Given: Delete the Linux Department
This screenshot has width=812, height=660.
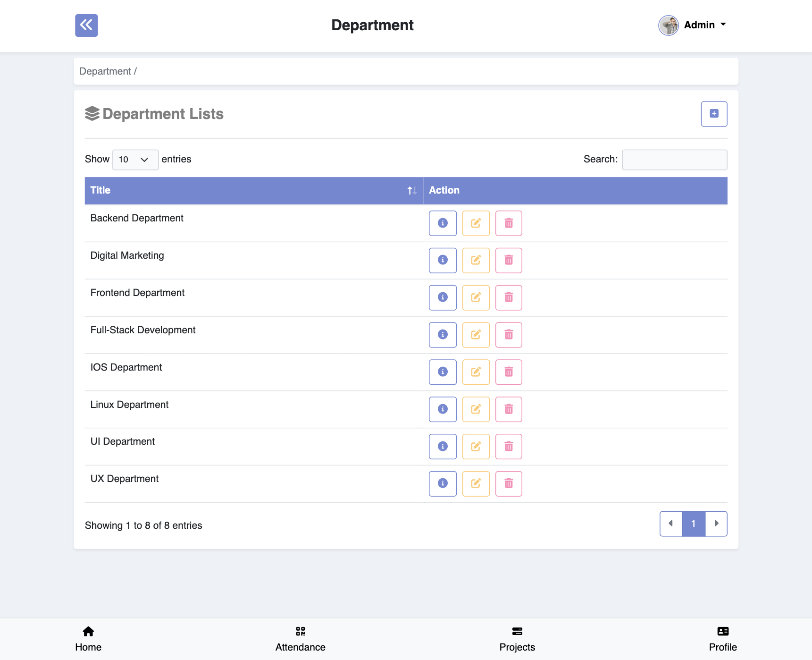Looking at the screenshot, I should click(509, 409).
